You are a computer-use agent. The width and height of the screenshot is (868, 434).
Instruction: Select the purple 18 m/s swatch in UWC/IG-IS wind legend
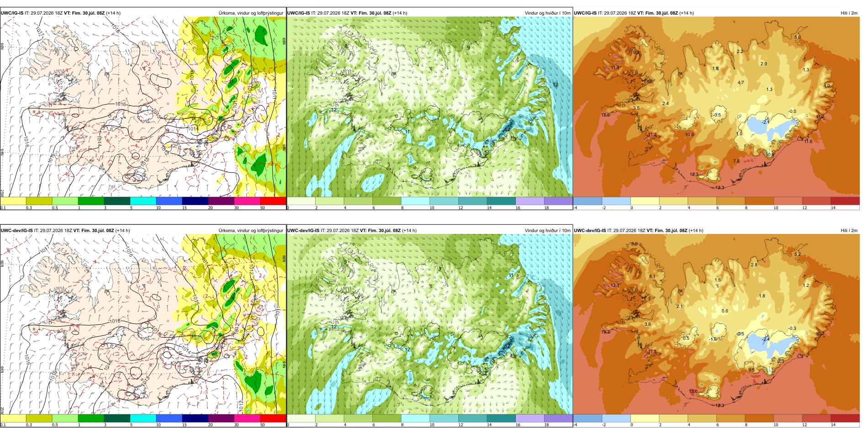(x=558, y=201)
